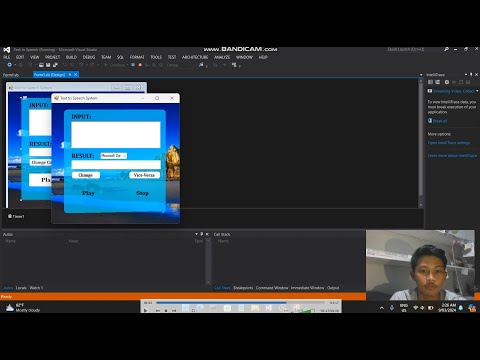The image size is (480, 360).
Task: Switch to the Command Window tab
Action: 272,288
